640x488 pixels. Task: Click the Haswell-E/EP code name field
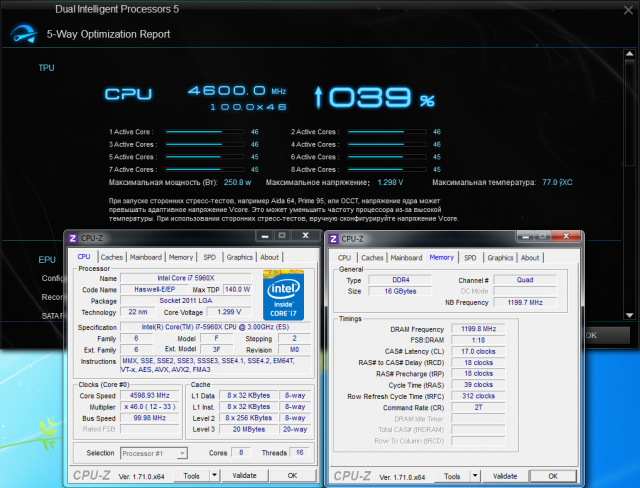coord(155,289)
